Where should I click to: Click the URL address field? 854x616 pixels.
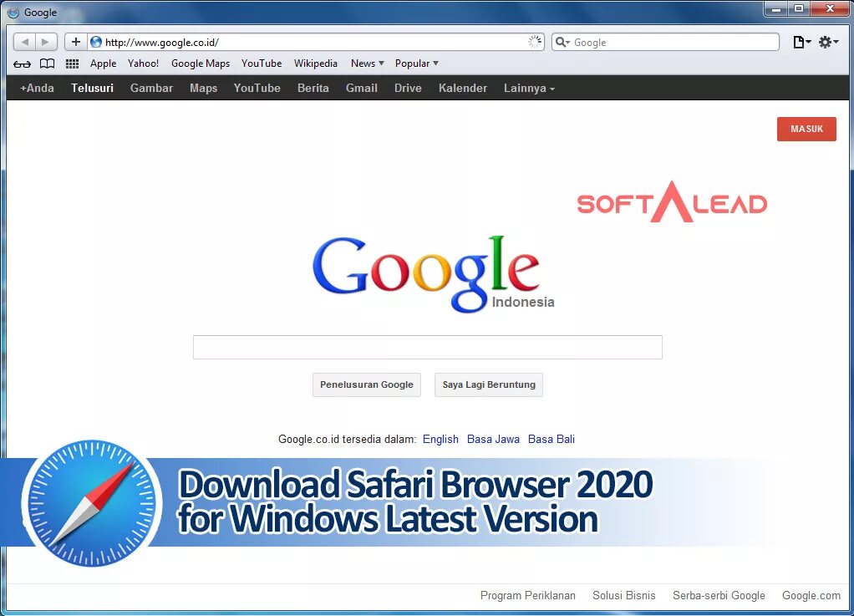[316, 42]
